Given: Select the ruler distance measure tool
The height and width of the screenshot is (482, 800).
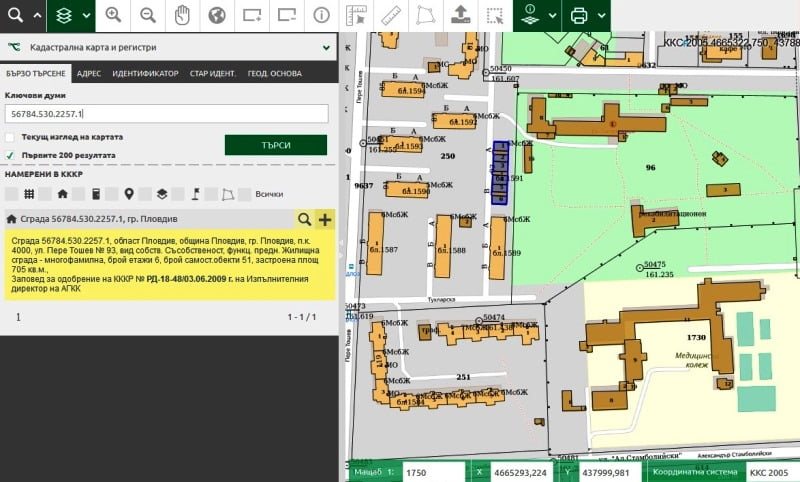Looking at the screenshot, I should (x=392, y=16).
